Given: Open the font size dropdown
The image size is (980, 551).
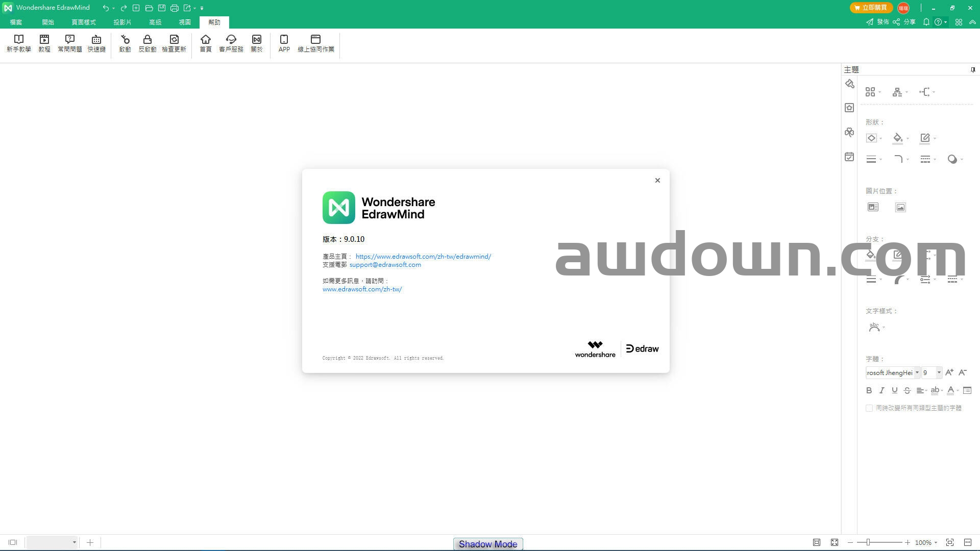Looking at the screenshot, I should (x=939, y=372).
